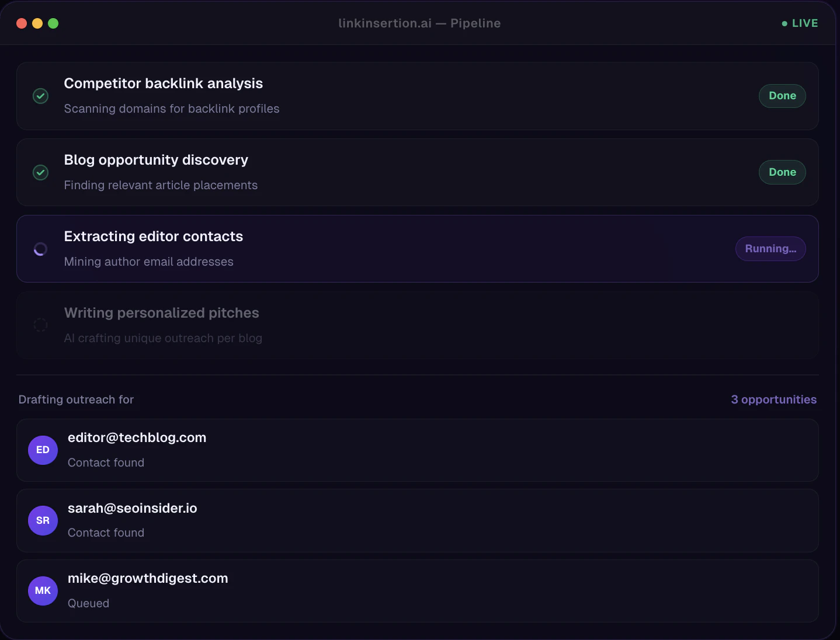Screen dimensions: 840x640
Task: Click Done badge on Competitor backlink analysis
Action: [782, 96]
